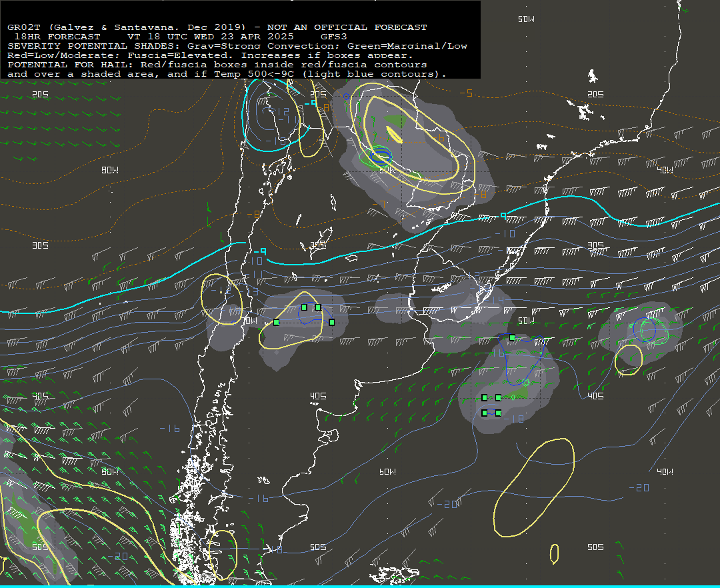Click the easternmost "20S" latitude label
Image resolution: width=720 pixels, height=588 pixels.
pos(595,94)
